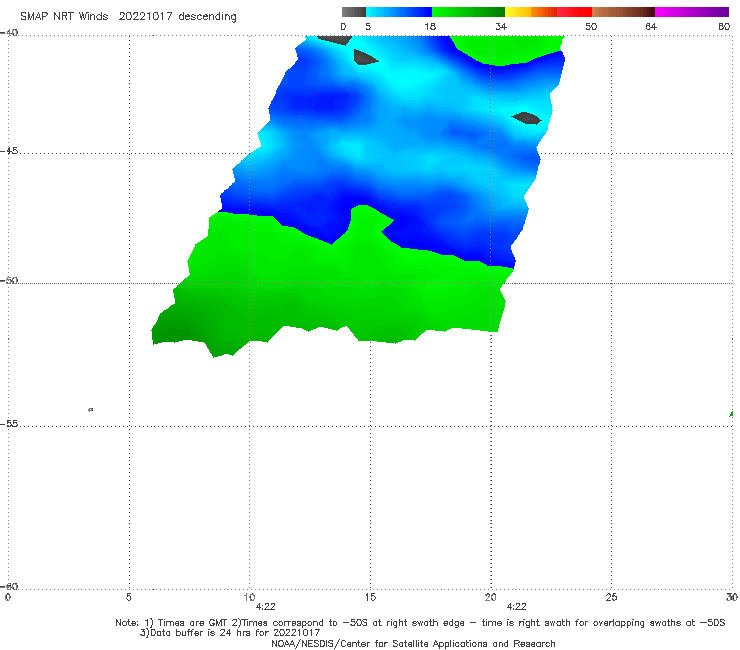Screen dimensions: 740x650
Task: Click the color bar label "80"
Action: tap(724, 26)
